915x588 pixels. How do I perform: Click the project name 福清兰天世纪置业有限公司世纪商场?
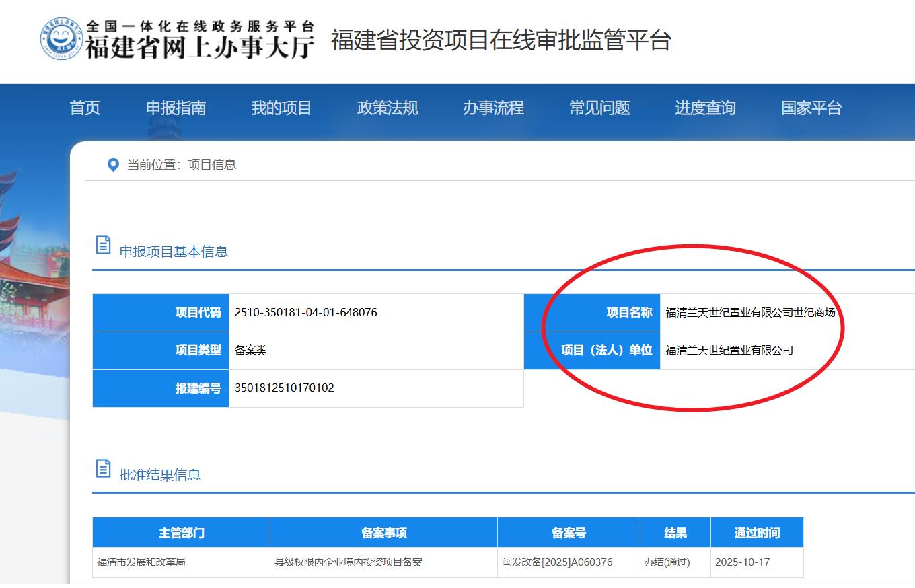(x=750, y=313)
